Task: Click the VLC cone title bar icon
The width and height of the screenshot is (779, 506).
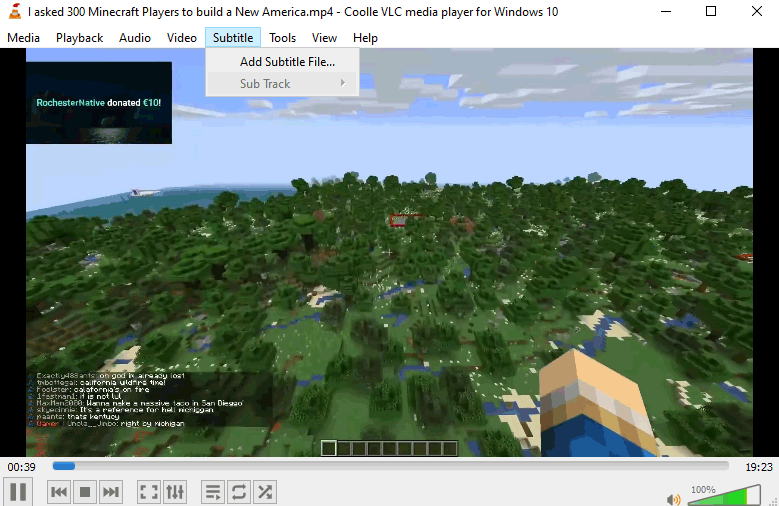Action: pyautogui.click(x=14, y=12)
